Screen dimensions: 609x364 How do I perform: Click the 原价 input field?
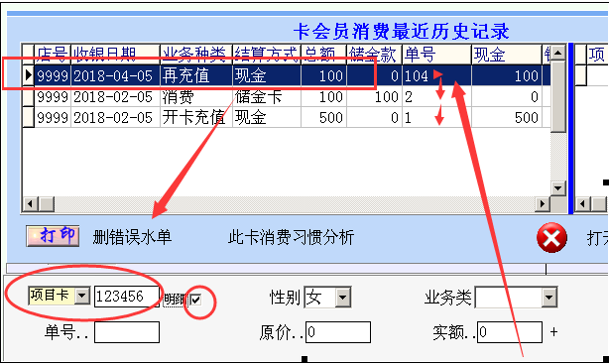[x=338, y=332]
